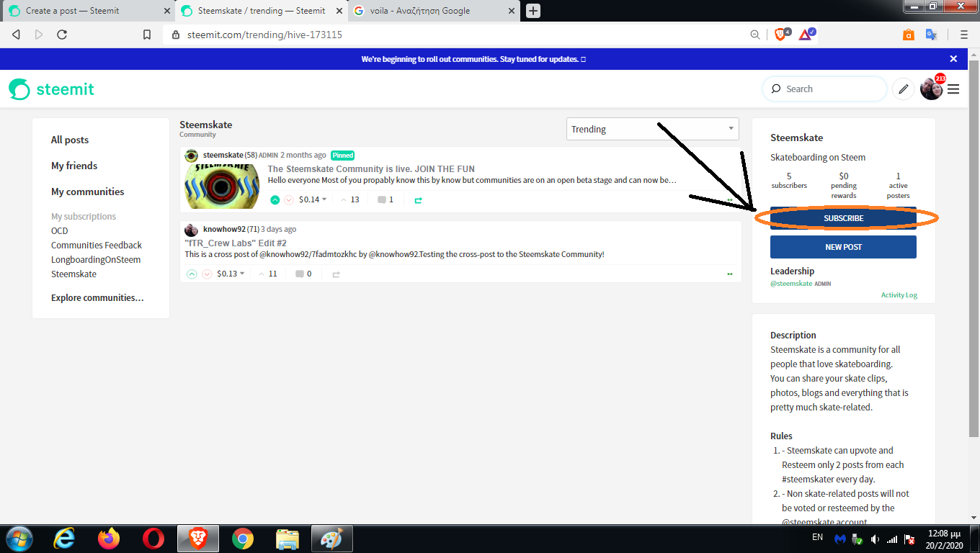The width and height of the screenshot is (980, 553).
Task: Expand the $0.13 payout dropdown
Action: (231, 274)
